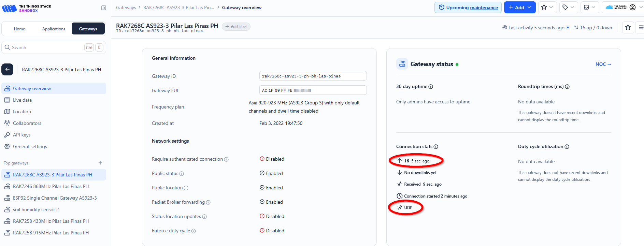Screen dimensions: 644x246
Task: Click info icon beside Require authenticated connection
Action: [226, 159]
